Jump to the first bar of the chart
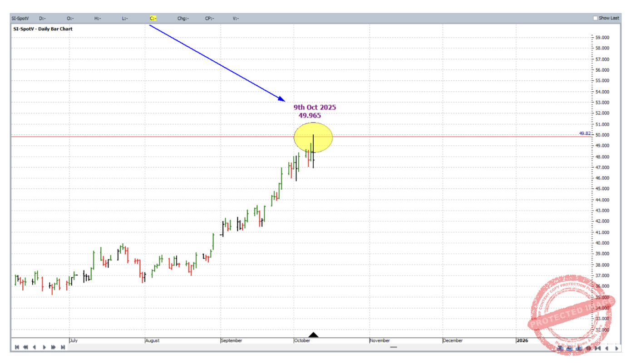 coord(17,347)
